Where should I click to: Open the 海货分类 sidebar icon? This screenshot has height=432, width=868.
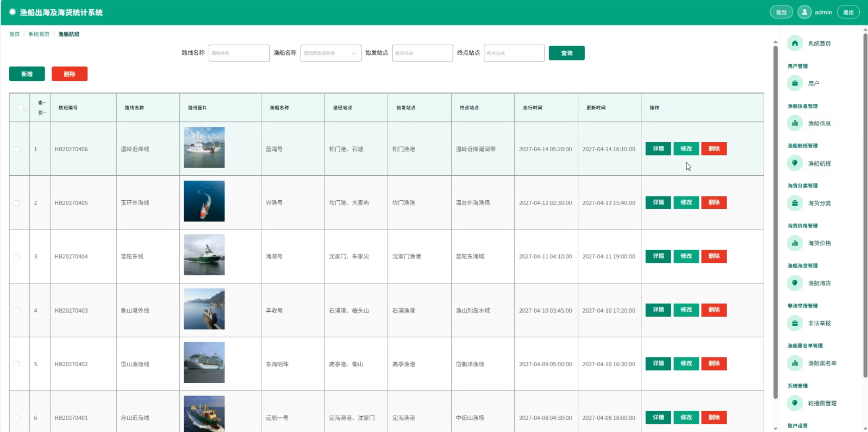pyautogui.click(x=795, y=203)
